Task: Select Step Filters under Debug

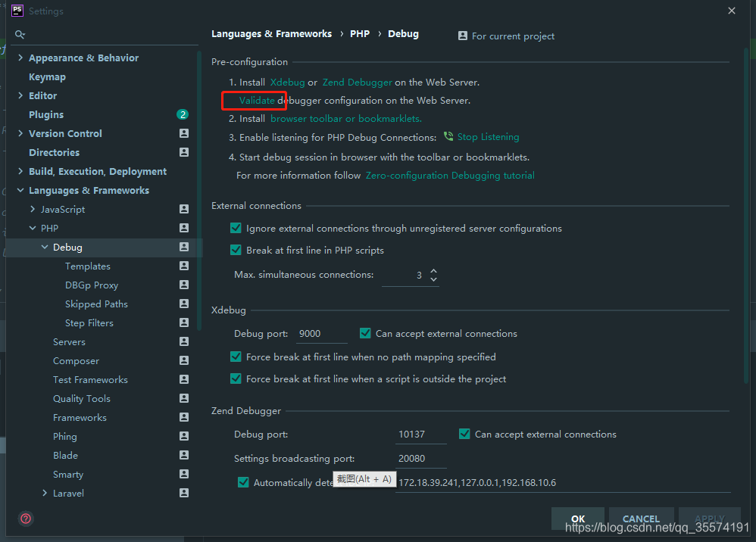Action: 89,322
